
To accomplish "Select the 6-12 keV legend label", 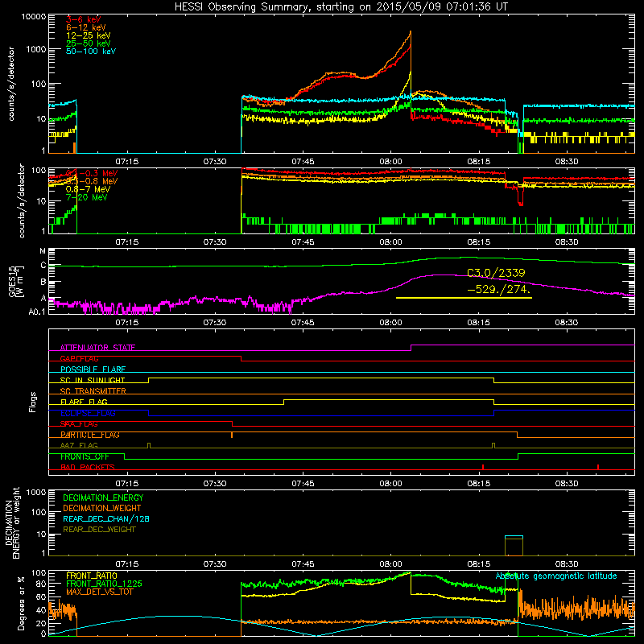I will tap(86, 27).
